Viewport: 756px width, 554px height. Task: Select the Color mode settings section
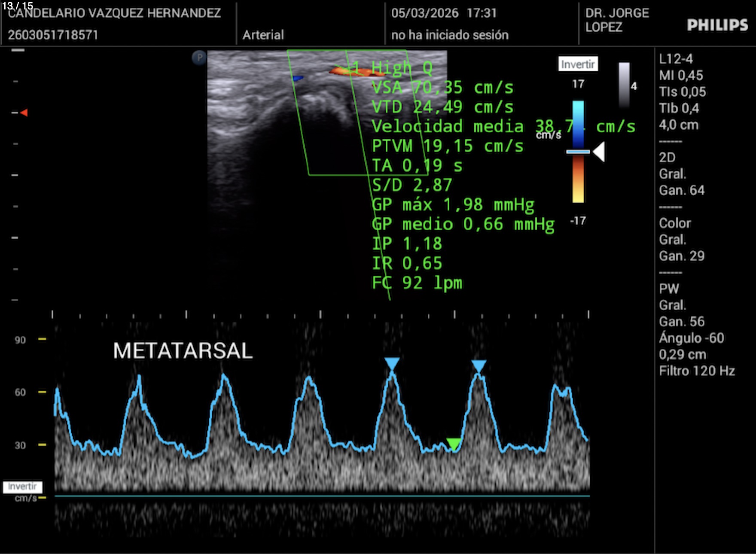(675, 223)
